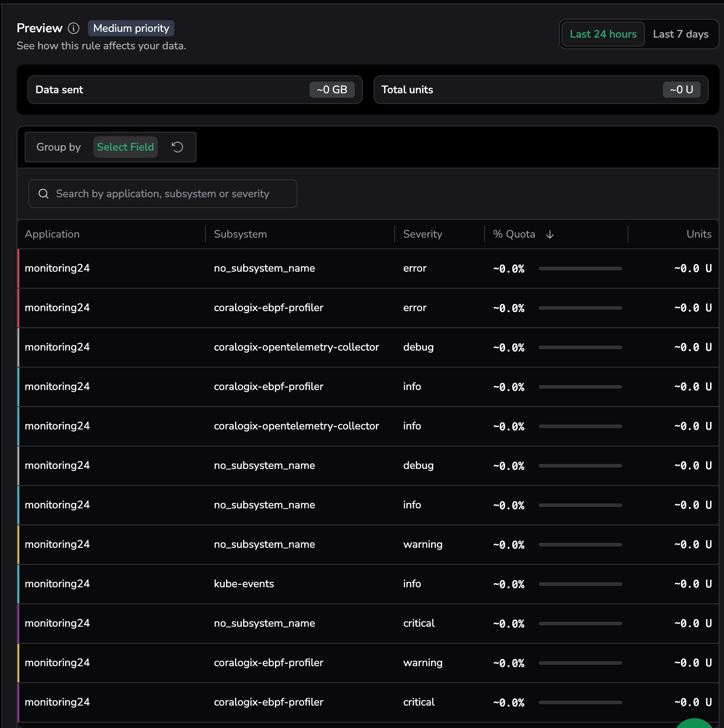Reset the Group by selection
Viewport: 724px width, 728px height.
point(177,147)
